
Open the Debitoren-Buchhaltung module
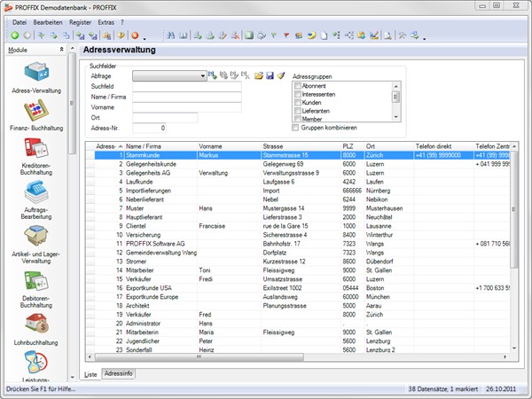coord(36,290)
